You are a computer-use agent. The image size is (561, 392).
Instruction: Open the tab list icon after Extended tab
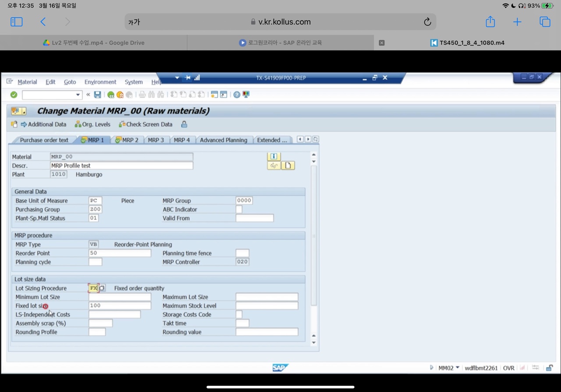pyautogui.click(x=316, y=139)
